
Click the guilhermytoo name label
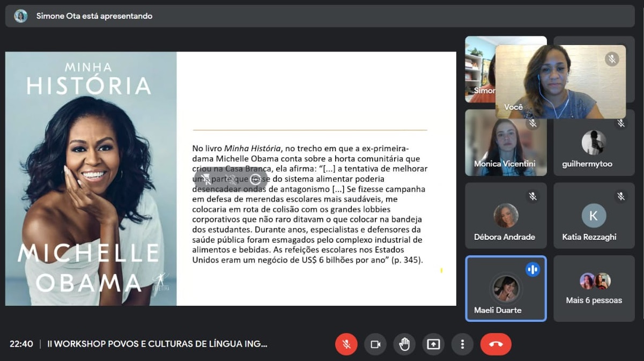coord(587,164)
